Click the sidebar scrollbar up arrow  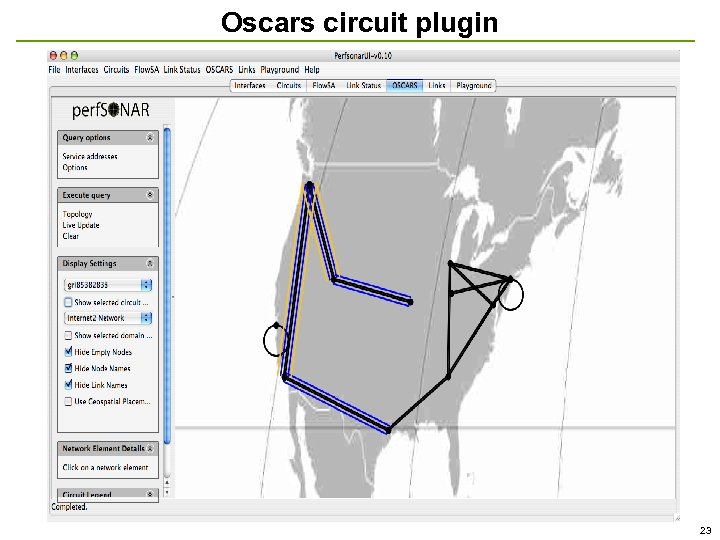click(167, 483)
